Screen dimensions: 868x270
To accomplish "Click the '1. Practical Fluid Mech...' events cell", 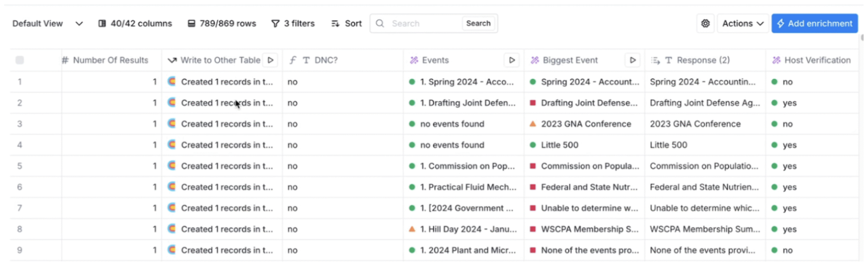I will pyautogui.click(x=463, y=187).
